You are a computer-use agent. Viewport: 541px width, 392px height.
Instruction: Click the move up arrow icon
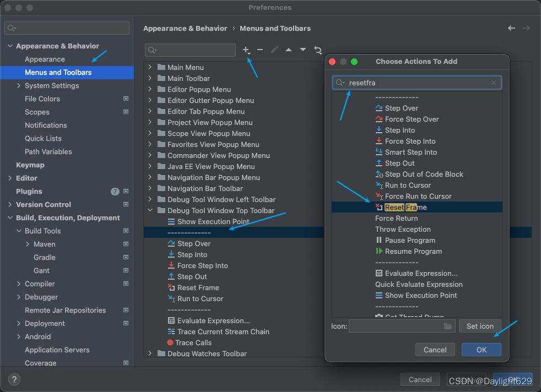pyautogui.click(x=289, y=50)
